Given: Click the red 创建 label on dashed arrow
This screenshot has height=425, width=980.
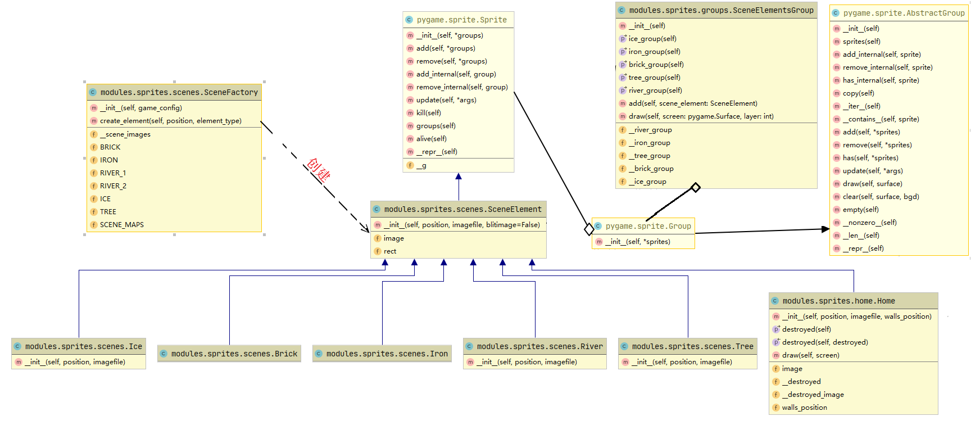Looking at the screenshot, I should [319, 170].
